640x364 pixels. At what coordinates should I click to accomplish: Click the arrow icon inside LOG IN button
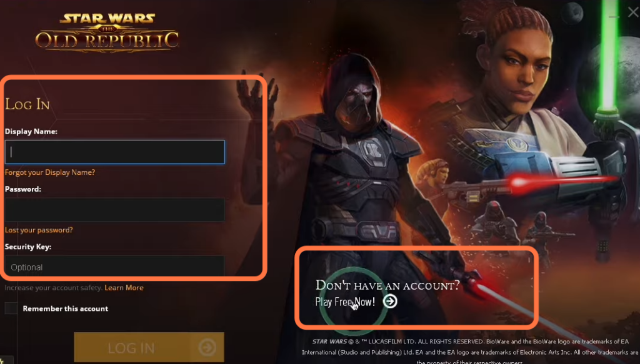(207, 347)
